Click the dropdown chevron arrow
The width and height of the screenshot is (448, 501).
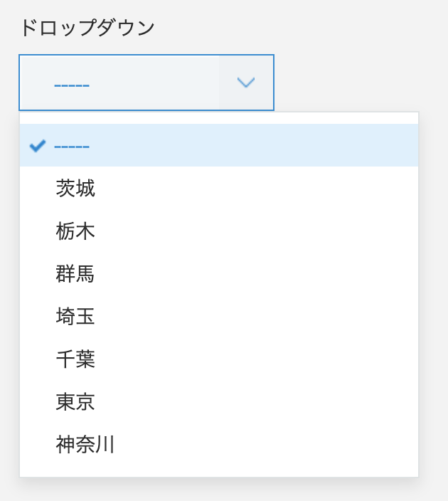[x=246, y=83]
